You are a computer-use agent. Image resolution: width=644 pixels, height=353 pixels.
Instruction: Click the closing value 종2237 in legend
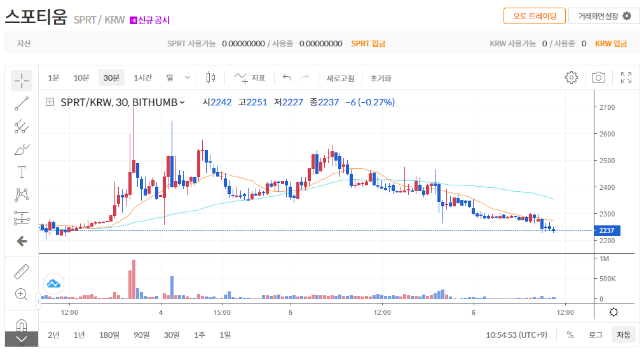coord(324,102)
